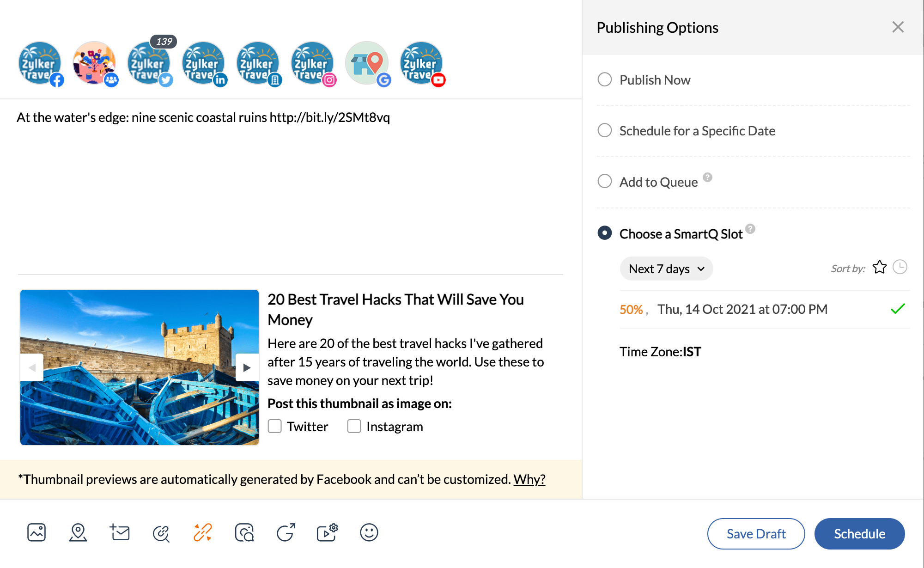Select Schedule for a Specific Date option
The height and width of the screenshot is (568, 924).
(x=605, y=130)
